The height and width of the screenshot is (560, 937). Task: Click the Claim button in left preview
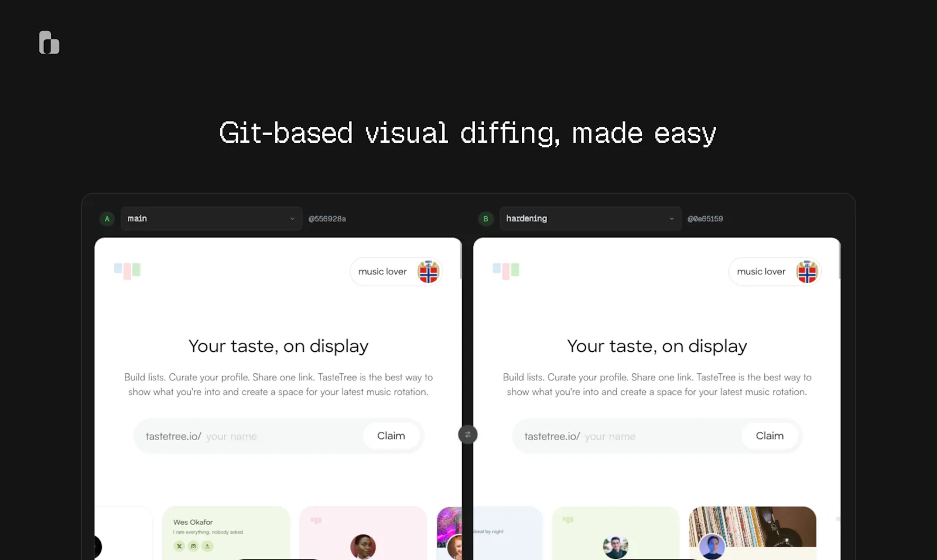(391, 436)
